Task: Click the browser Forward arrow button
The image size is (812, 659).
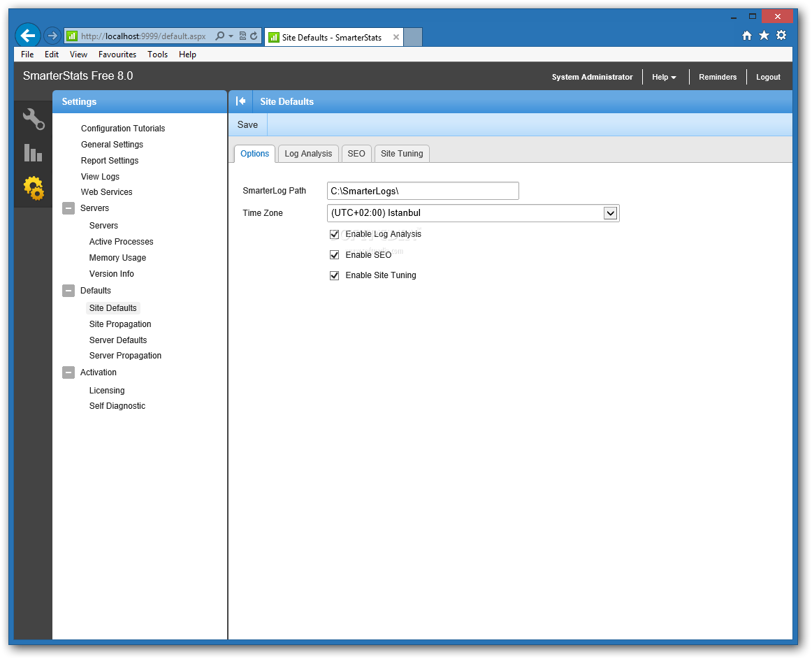Action: click(52, 36)
